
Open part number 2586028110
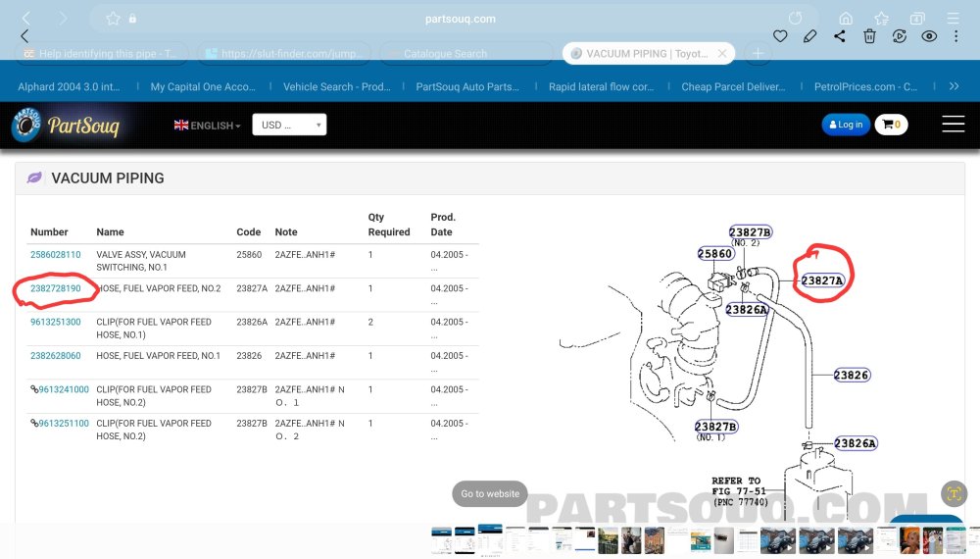[56, 254]
